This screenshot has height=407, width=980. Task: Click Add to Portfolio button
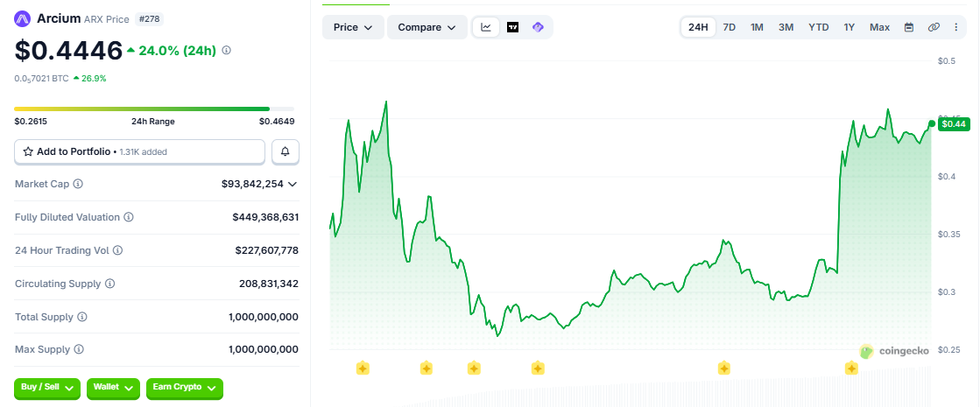(x=140, y=151)
